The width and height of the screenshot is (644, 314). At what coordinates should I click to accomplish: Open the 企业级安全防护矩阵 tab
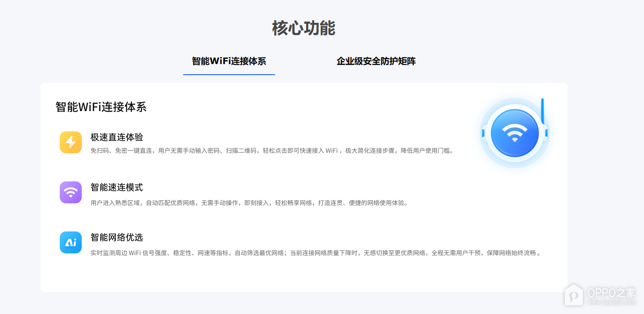coord(376,61)
